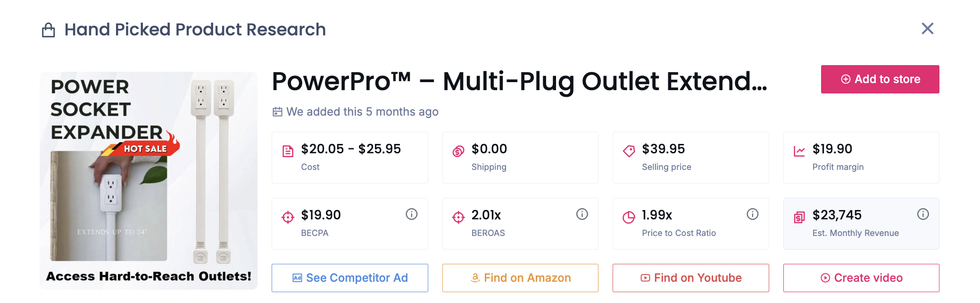Image resolution: width=980 pixels, height=303 pixels.
Task: Click the Add to store button
Action: pos(880,79)
